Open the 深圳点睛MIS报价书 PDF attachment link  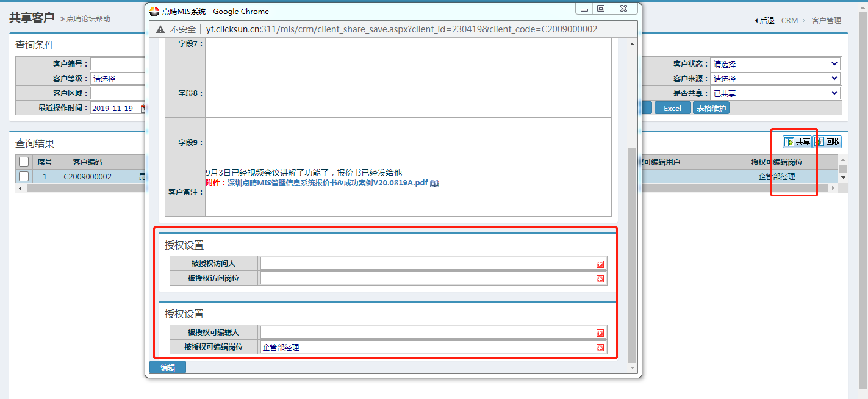point(328,183)
